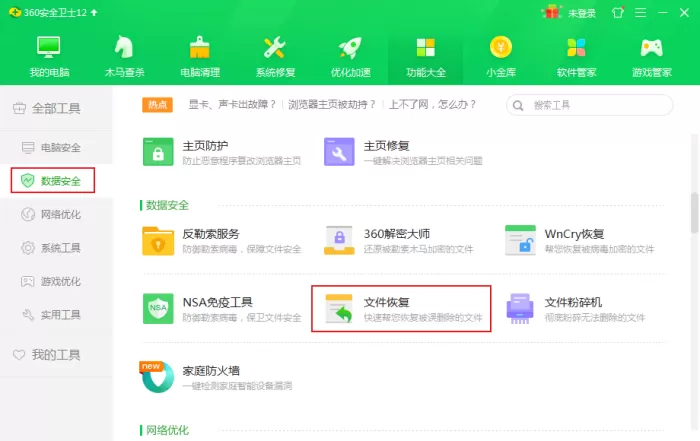700x441 pixels.
Task: Open the skin shirt icon
Action: coord(617,12)
